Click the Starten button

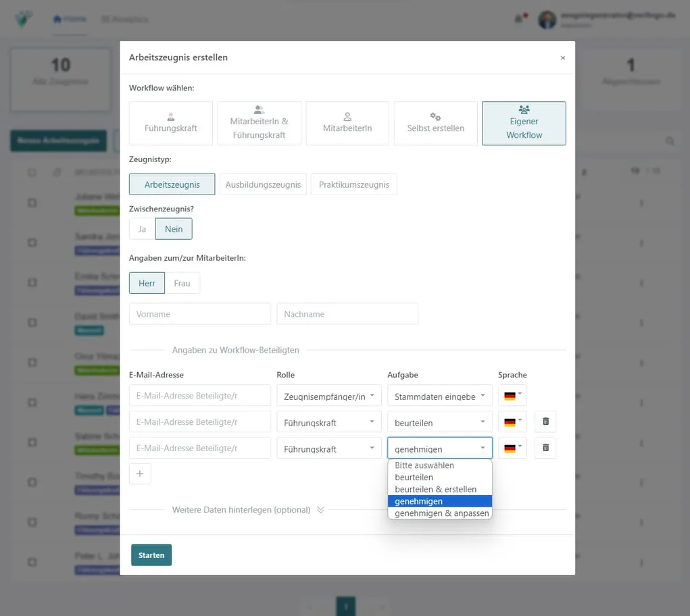[x=151, y=555]
